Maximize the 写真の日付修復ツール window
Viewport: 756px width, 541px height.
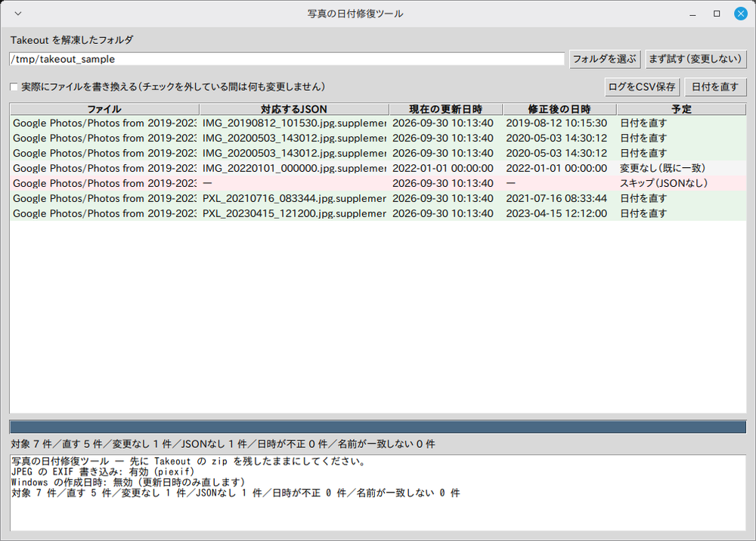(717, 14)
